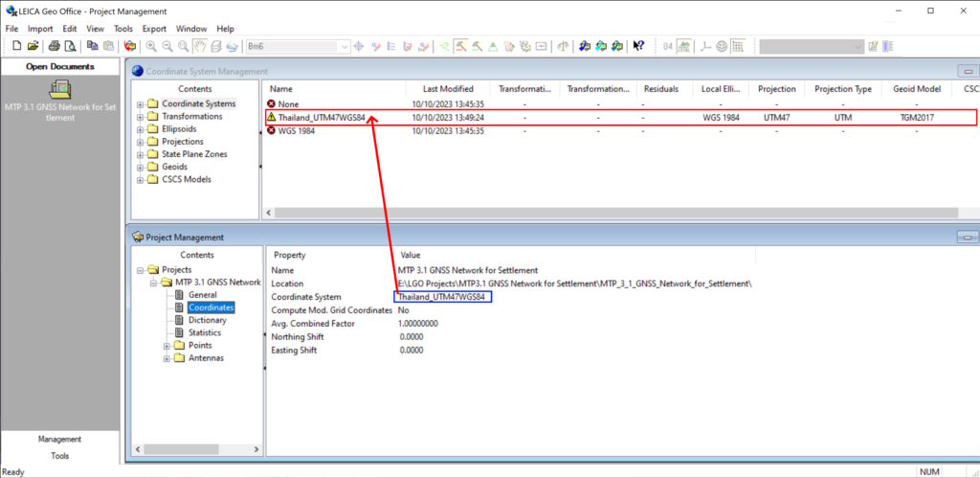Screen dimensions: 980x478
Task: Open the Import menu
Action: (40, 29)
